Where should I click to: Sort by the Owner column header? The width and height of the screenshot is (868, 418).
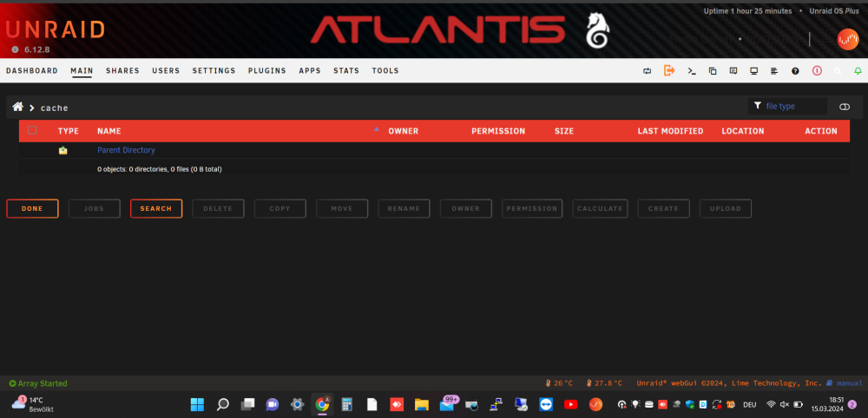(404, 131)
